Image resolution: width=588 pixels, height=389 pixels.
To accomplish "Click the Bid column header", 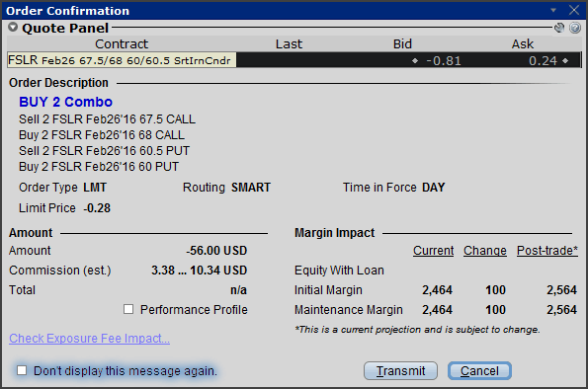I will click(402, 43).
